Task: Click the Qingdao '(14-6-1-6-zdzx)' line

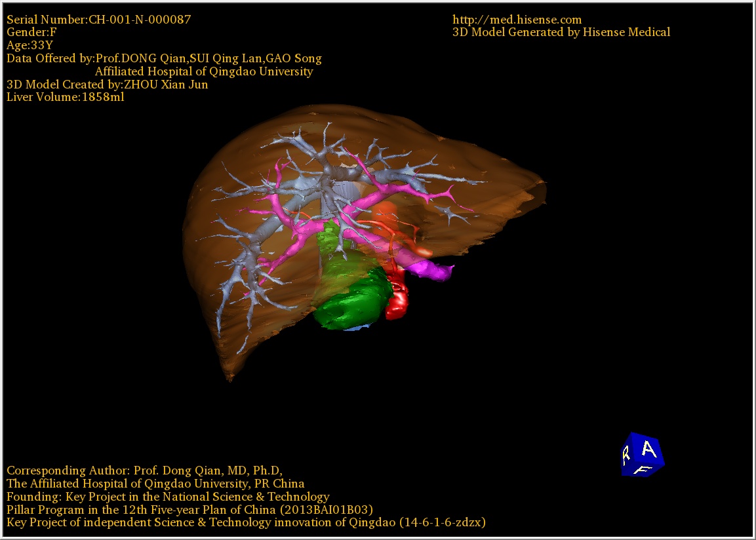Action: click(246, 523)
